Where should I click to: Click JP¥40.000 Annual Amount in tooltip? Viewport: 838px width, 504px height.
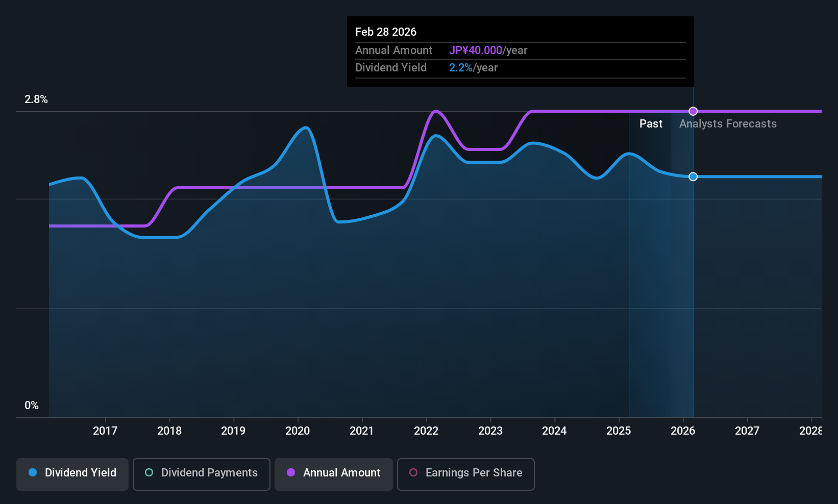tap(476, 51)
